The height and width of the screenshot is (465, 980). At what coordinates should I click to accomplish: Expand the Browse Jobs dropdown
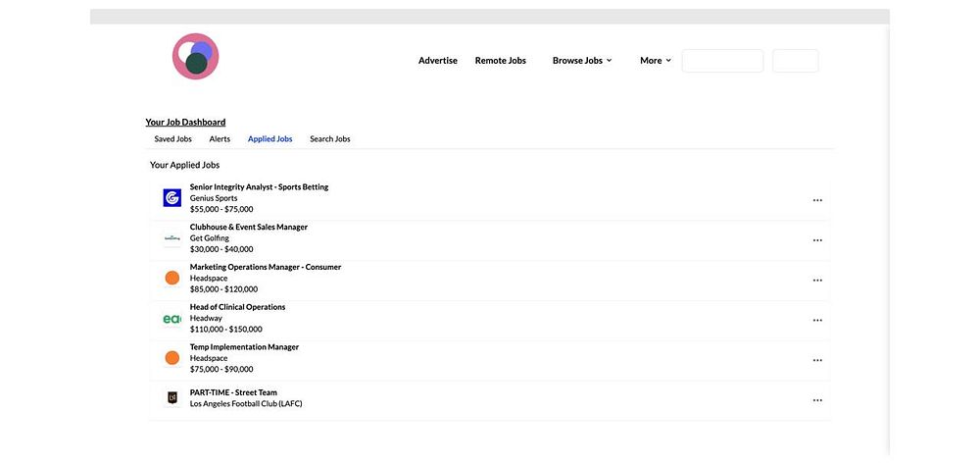(x=582, y=61)
